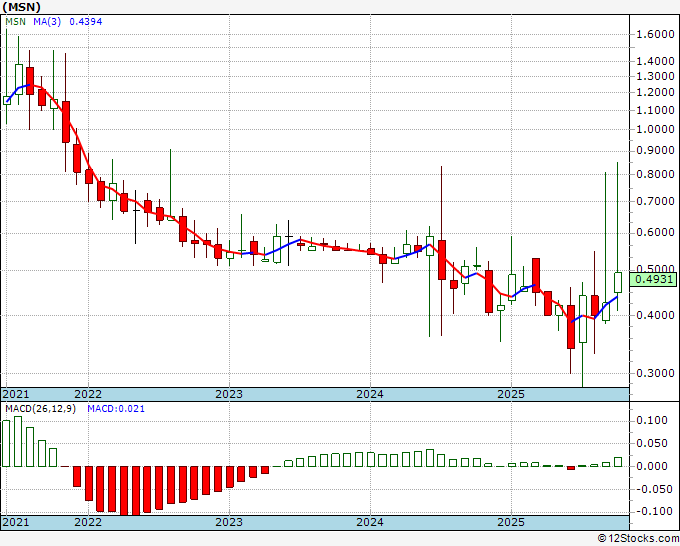Click the MA(3) indicator label
The image size is (680, 546).
click(x=47, y=21)
